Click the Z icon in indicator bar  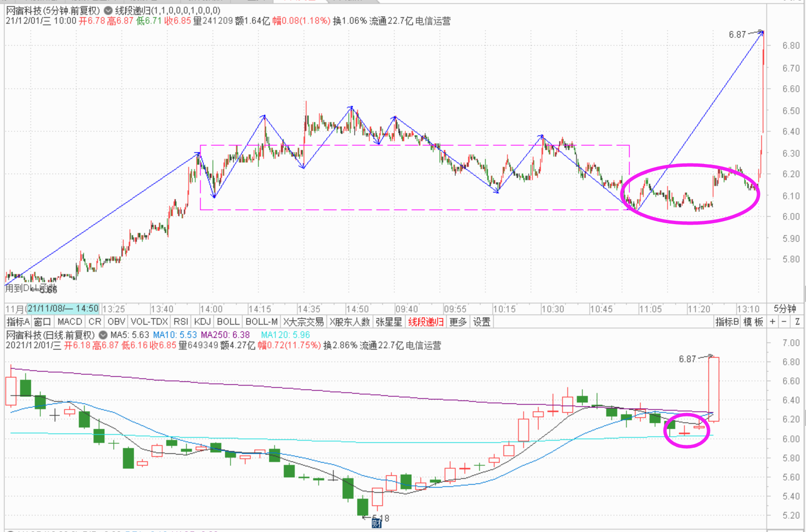click(797, 322)
